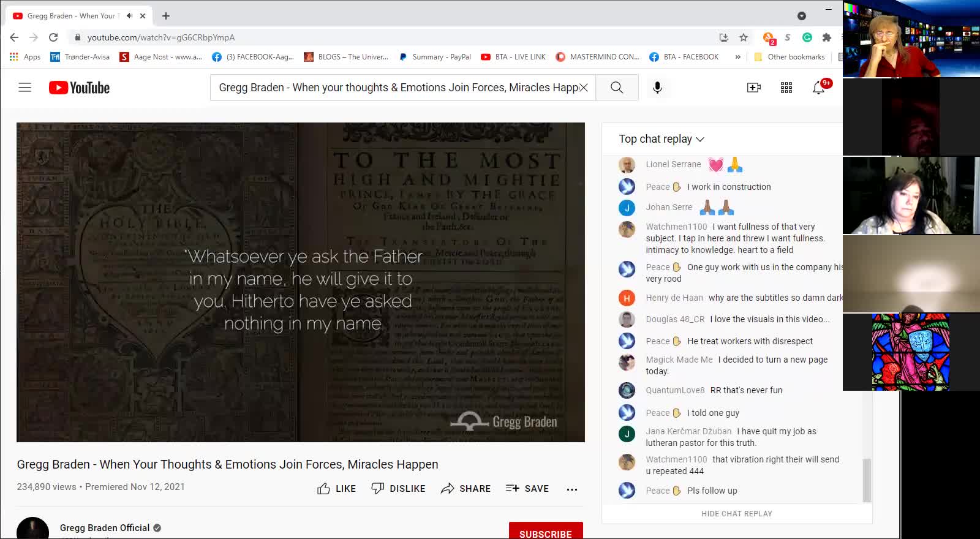Screen dimensions: 980x539
Task: Click the address bar URL
Action: [x=161, y=37]
